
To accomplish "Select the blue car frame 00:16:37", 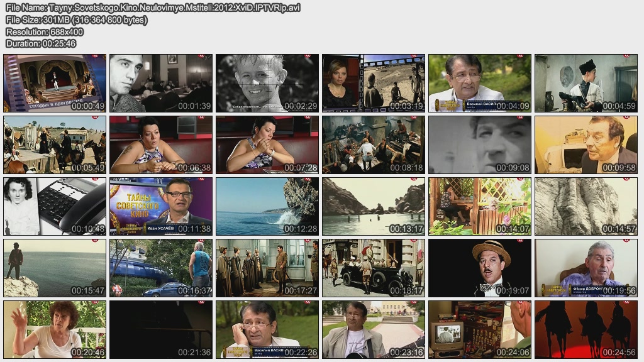I will pos(161,268).
